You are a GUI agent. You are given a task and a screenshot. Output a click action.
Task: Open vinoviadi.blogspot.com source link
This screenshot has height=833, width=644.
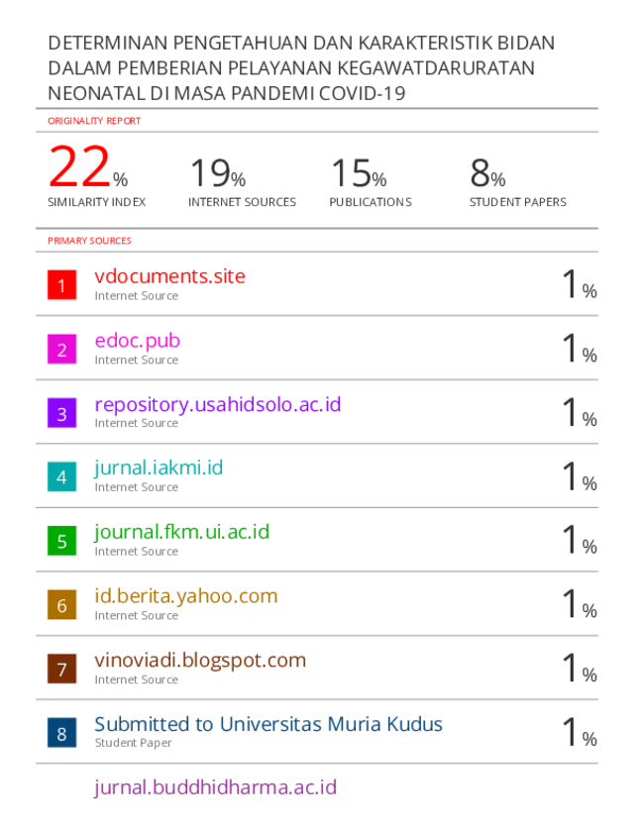[x=200, y=660]
